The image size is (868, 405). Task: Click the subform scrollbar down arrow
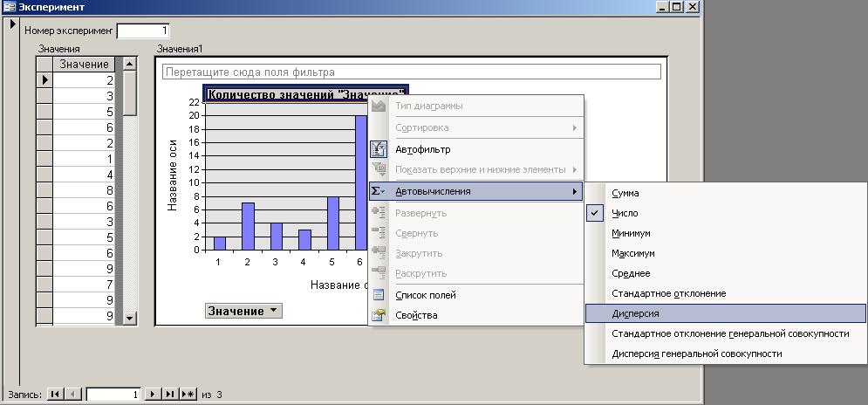(129, 318)
